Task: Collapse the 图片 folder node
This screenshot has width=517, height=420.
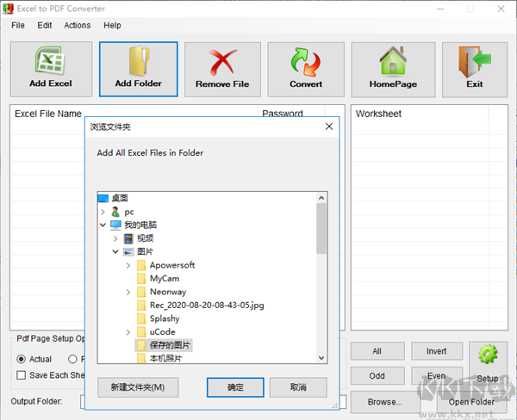Action: pos(116,252)
